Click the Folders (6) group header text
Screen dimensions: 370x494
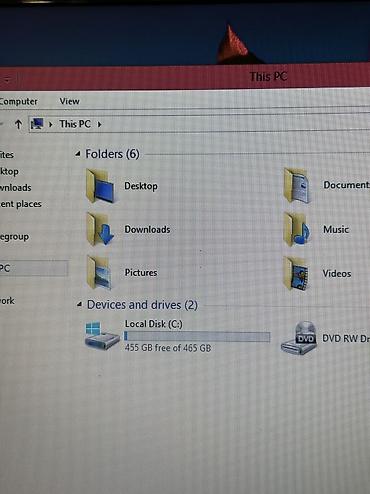[x=112, y=154]
